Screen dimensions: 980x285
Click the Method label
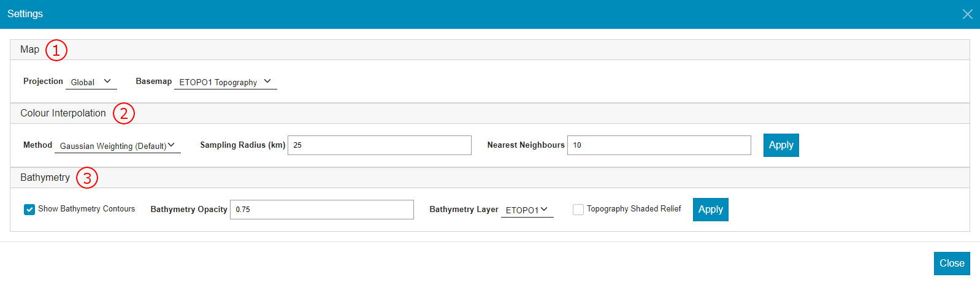point(37,145)
